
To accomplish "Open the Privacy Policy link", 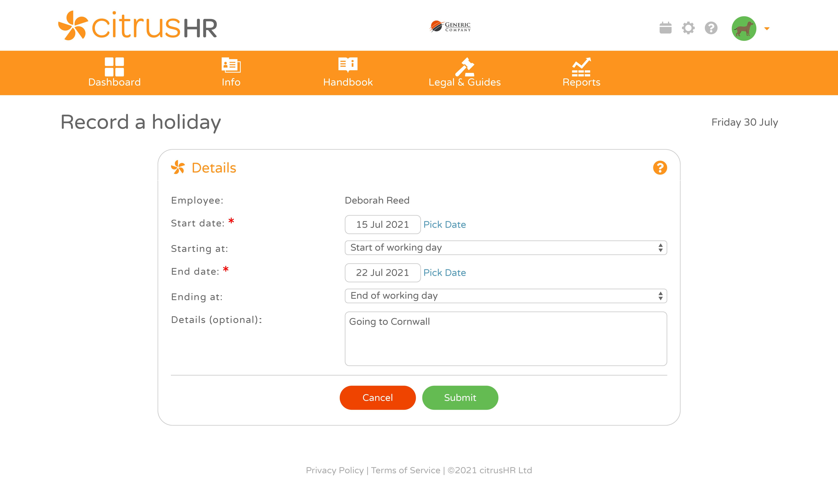I will [335, 470].
